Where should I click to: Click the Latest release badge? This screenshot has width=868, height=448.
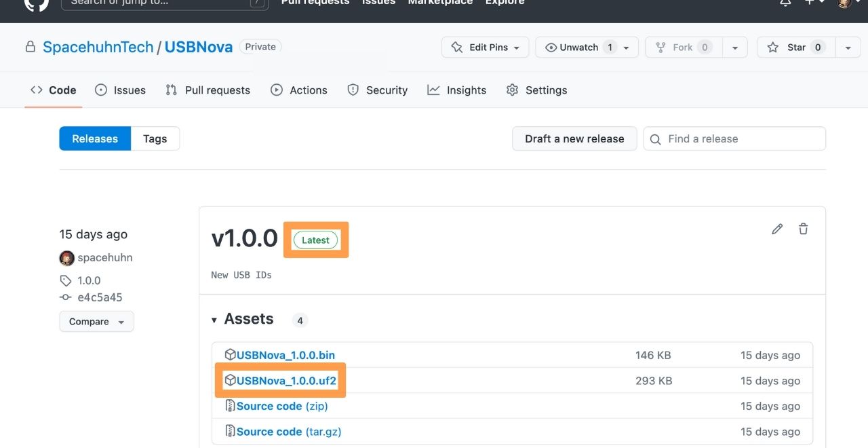click(x=315, y=240)
